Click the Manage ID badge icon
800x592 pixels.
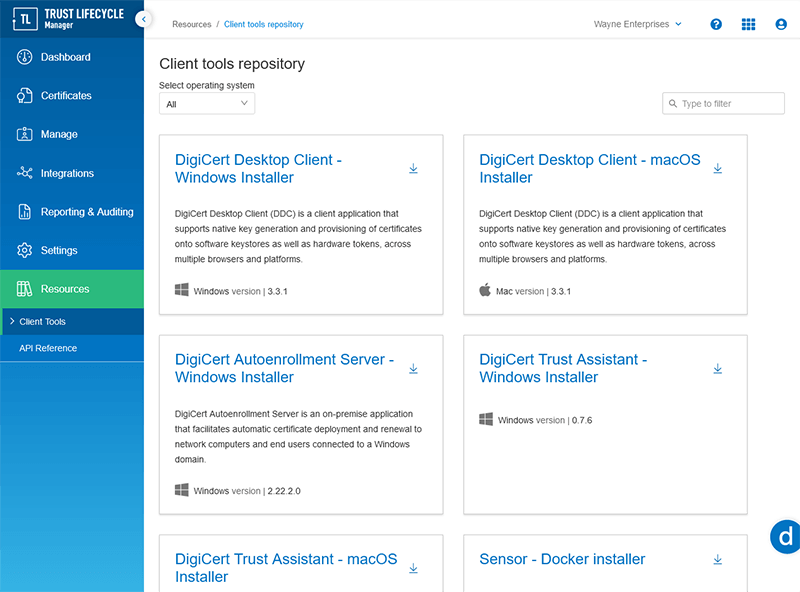[x=24, y=134]
